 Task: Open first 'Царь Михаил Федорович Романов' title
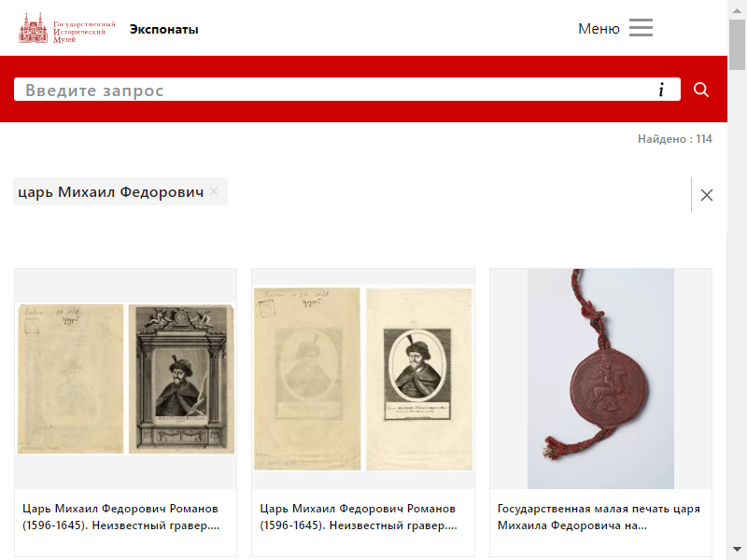121,517
